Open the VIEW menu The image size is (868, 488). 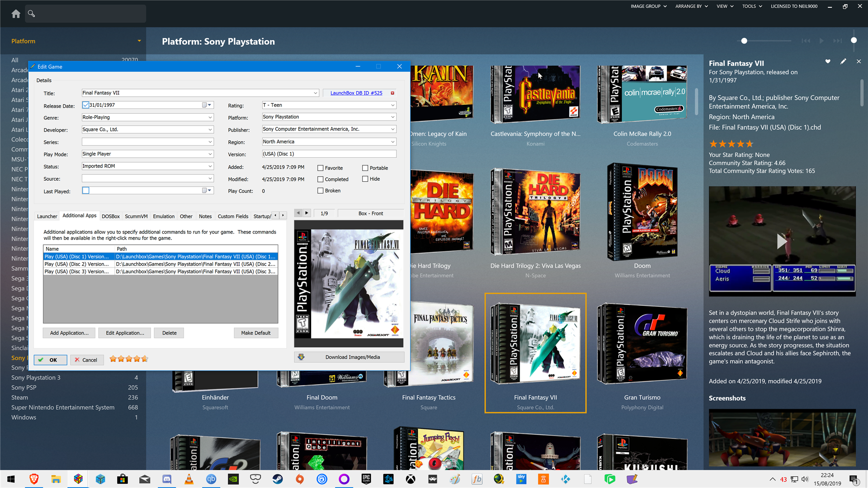click(x=725, y=6)
